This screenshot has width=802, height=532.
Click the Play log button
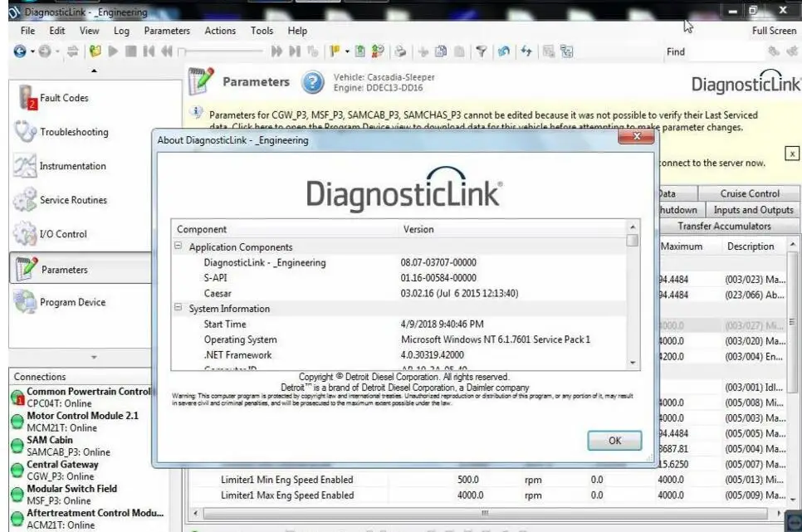[114, 51]
